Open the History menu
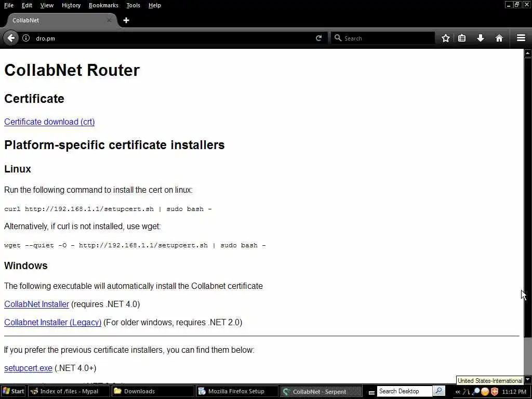Screen dimensions: 532x399 tap(71, 5)
